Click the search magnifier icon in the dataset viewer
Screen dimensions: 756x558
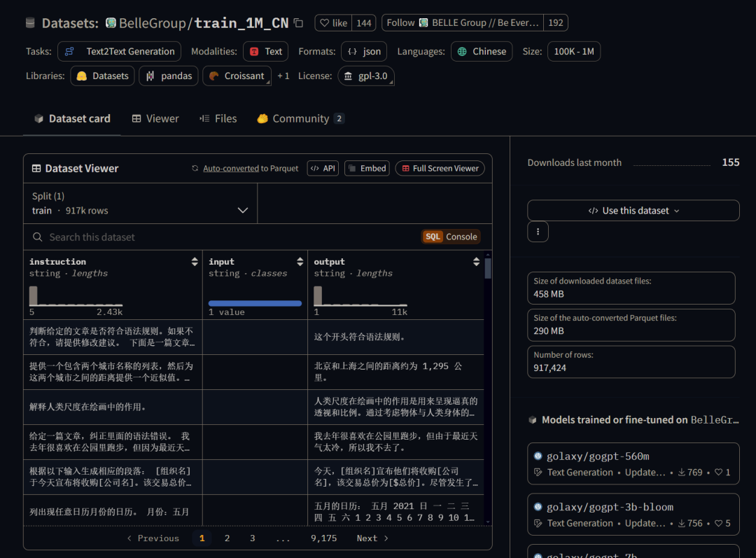coord(37,237)
